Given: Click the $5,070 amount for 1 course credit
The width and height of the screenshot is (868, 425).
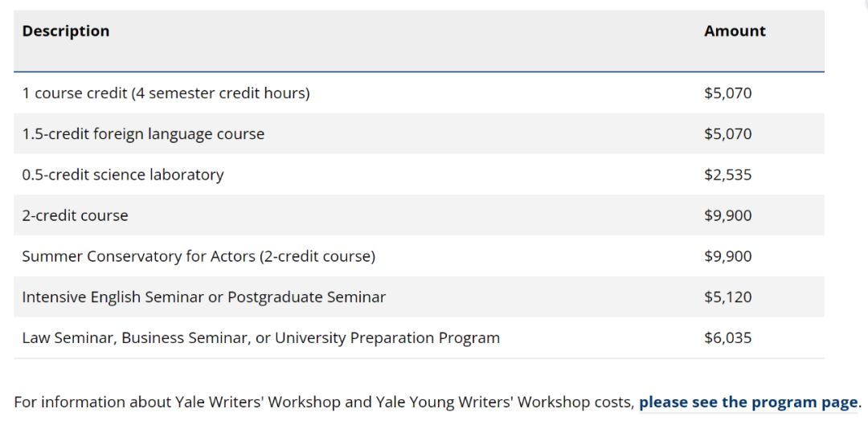Looking at the screenshot, I should pyautogui.click(x=728, y=93).
